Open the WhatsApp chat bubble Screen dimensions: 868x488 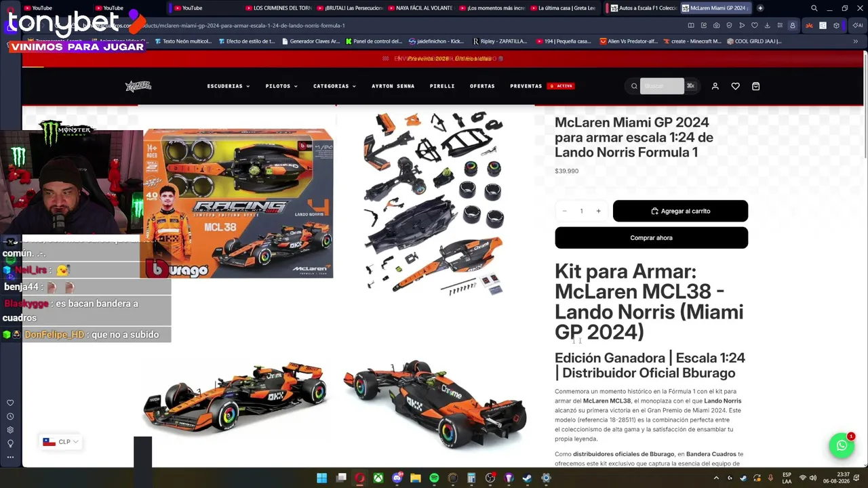click(842, 445)
